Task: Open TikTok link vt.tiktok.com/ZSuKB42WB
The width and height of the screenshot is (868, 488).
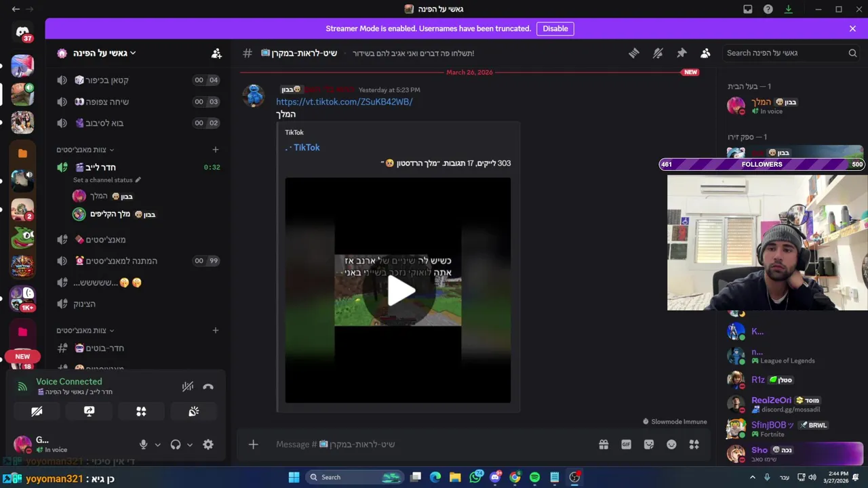Action: (x=344, y=102)
